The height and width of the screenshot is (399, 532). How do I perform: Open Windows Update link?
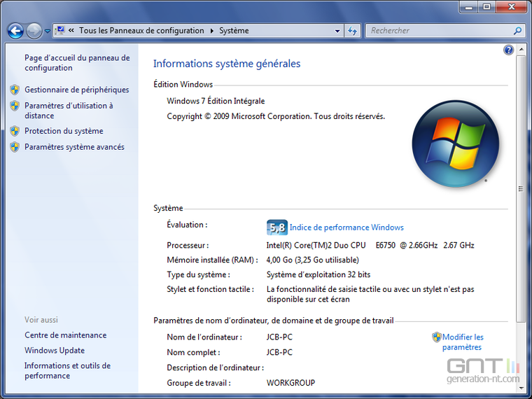[x=55, y=351]
